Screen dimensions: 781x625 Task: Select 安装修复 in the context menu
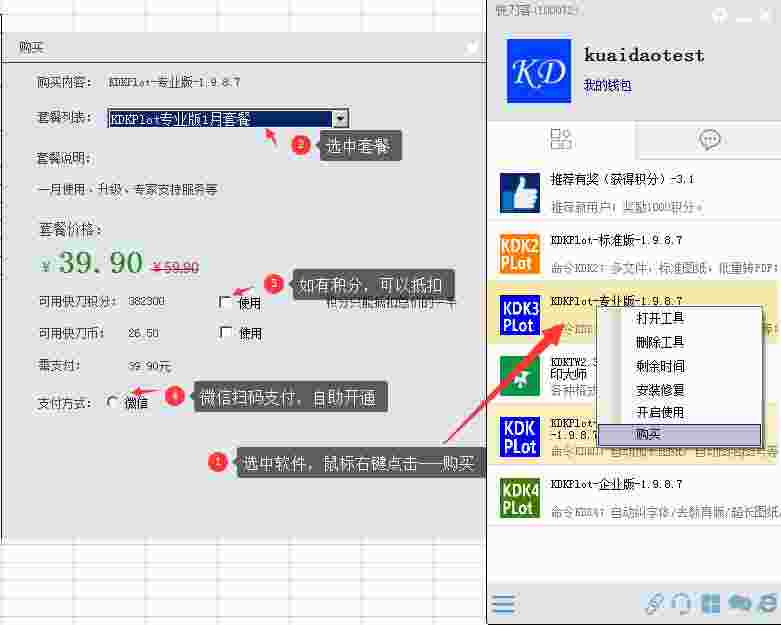point(660,389)
